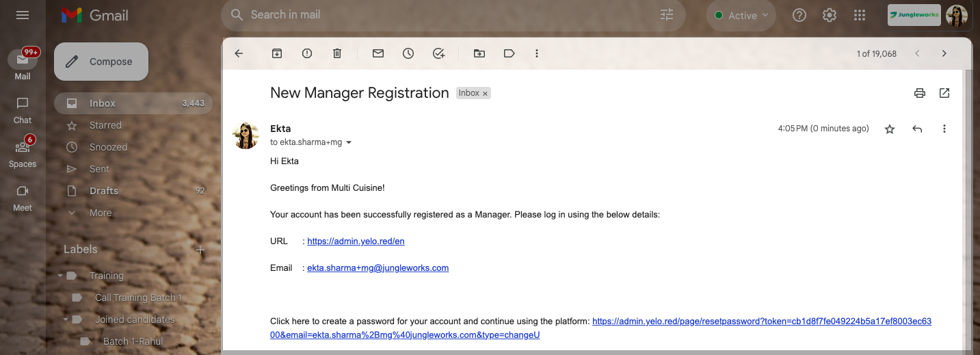Click the Gmail logo
This screenshot has width=980, height=355.
(x=94, y=15)
